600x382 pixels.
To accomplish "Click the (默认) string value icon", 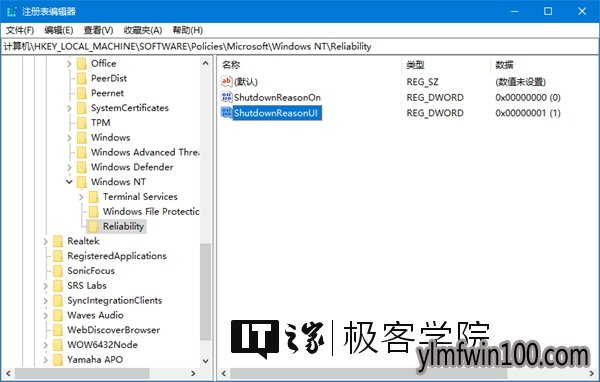I will pyautogui.click(x=227, y=81).
